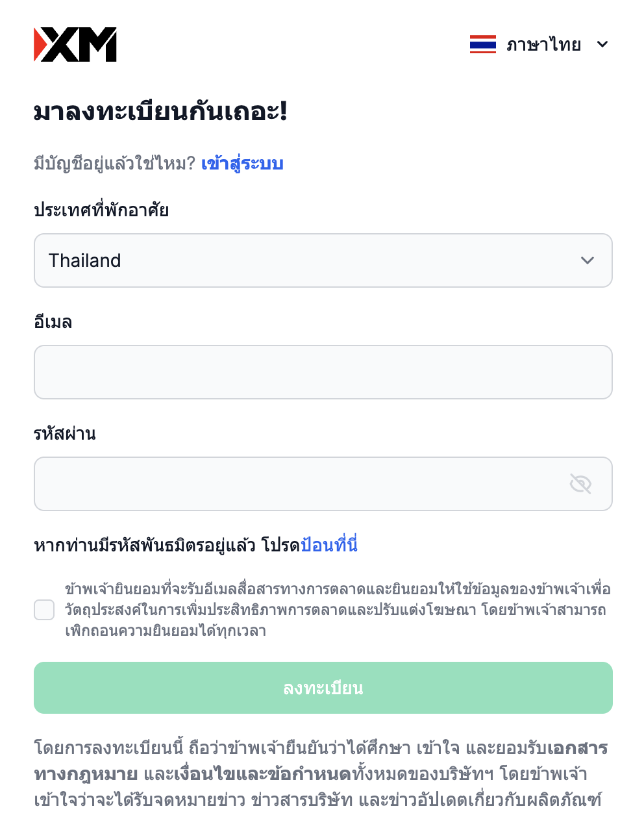The width and height of the screenshot is (644, 830).
Task: Open the ภาษาไทย language selector
Action: (543, 45)
